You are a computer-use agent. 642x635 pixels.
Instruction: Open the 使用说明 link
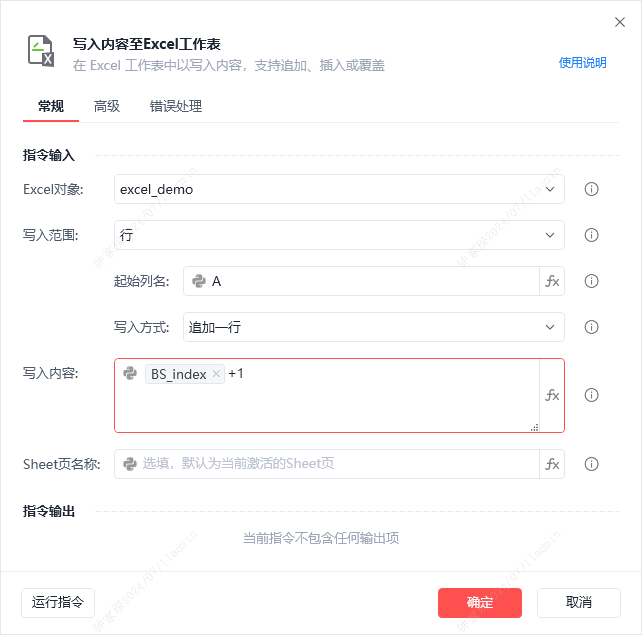pyautogui.click(x=582, y=63)
